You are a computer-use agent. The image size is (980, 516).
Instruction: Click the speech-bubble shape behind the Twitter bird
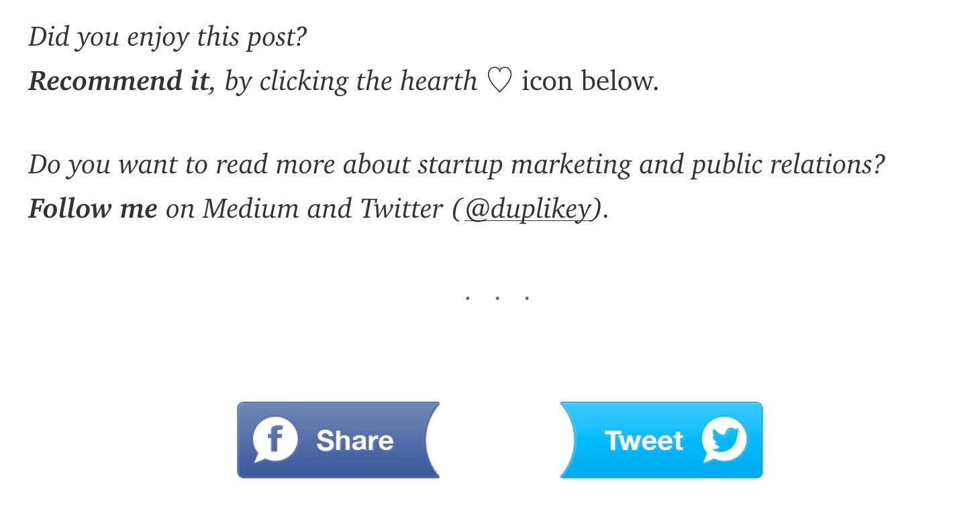click(725, 440)
